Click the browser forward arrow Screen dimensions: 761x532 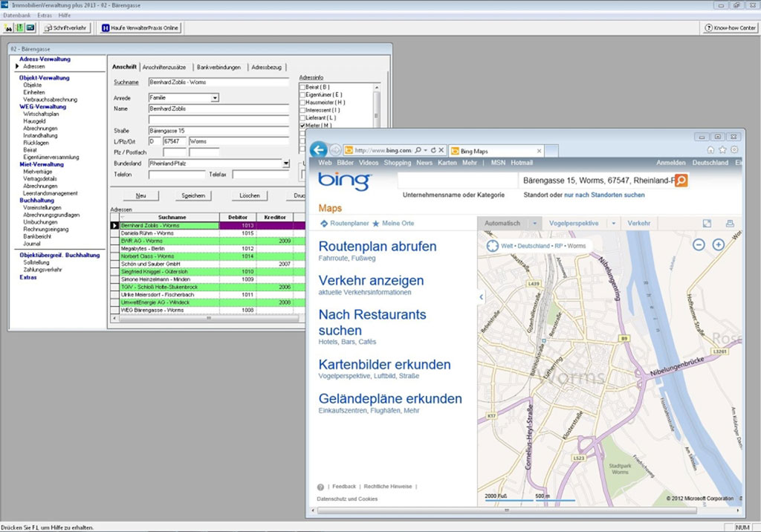[x=335, y=150]
